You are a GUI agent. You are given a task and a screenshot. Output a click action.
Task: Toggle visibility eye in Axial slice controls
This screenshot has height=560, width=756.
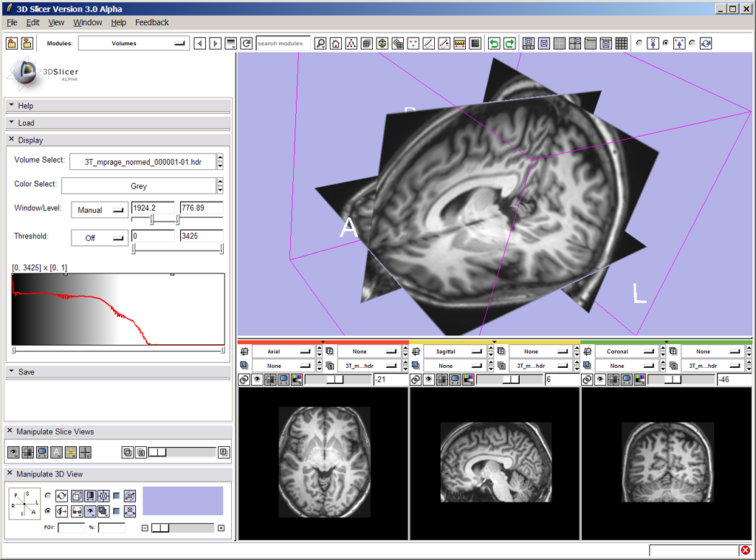pos(257,379)
